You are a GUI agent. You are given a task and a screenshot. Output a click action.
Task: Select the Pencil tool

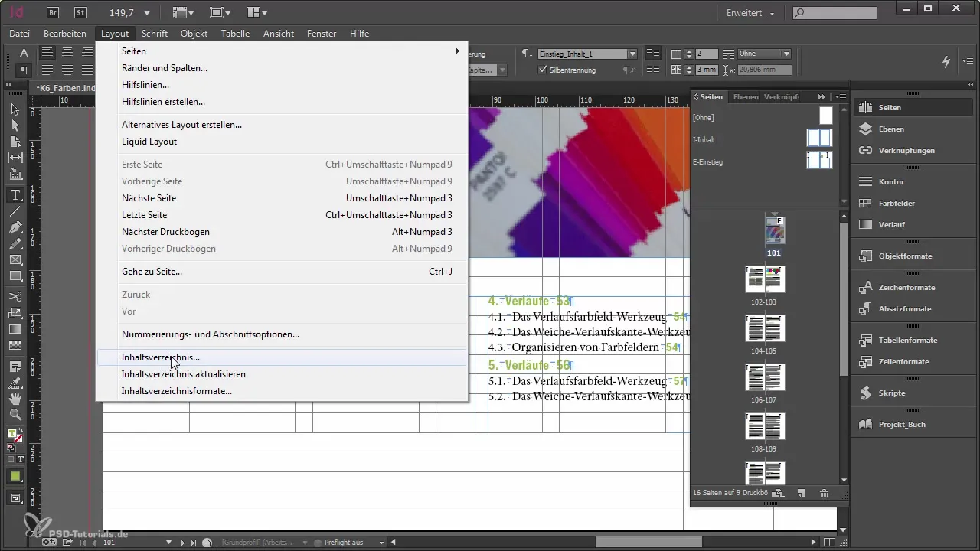click(x=15, y=243)
